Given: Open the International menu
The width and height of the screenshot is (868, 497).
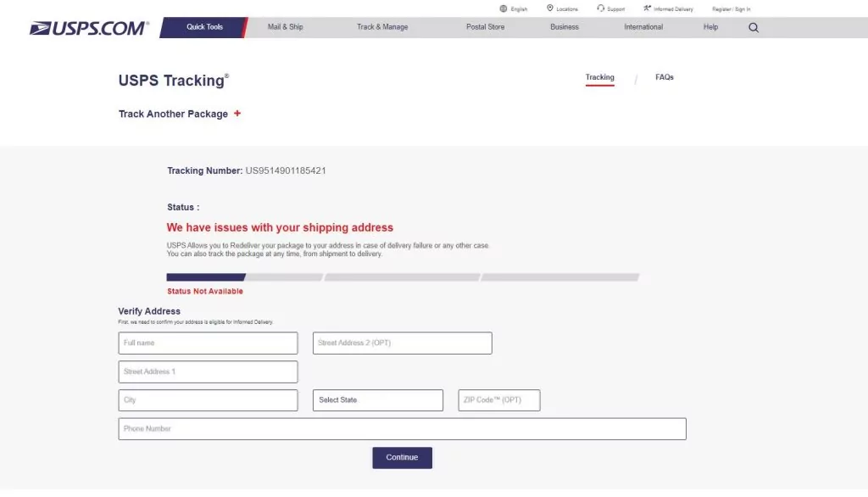Looking at the screenshot, I should [x=643, y=27].
